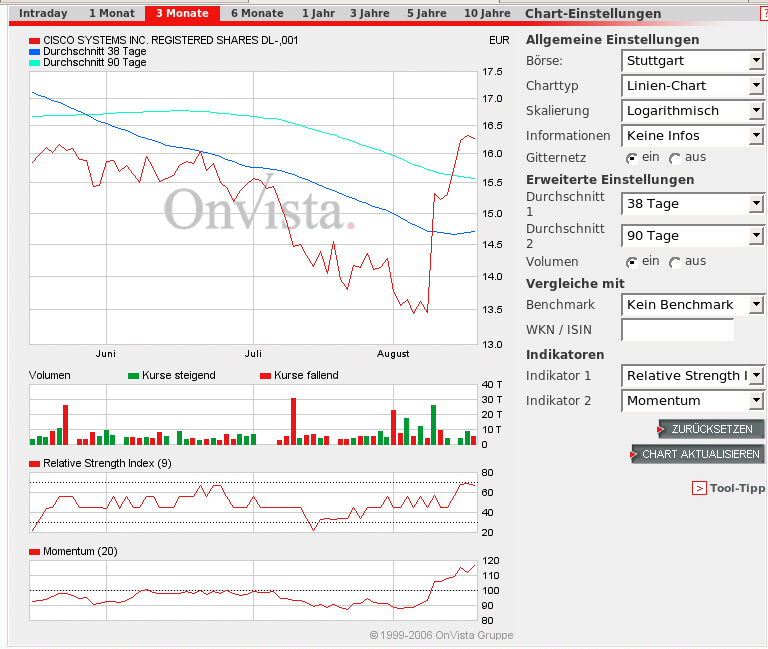The width and height of the screenshot is (768, 649).
Task: Open the Indikator 1 dropdown
Action: click(693, 376)
